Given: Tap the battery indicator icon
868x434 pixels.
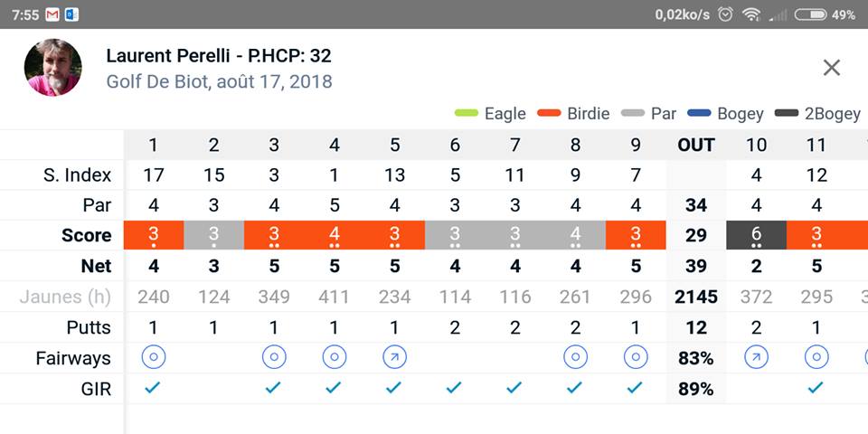Looking at the screenshot, I should [810, 14].
